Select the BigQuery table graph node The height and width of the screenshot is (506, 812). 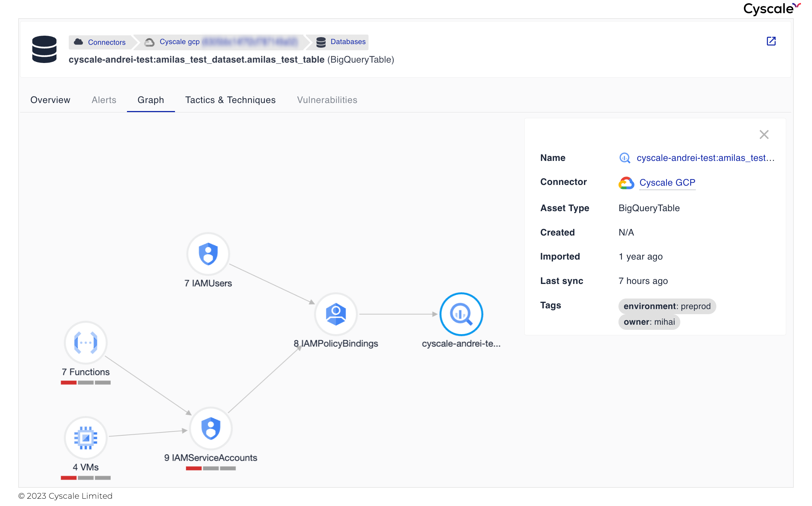461,314
